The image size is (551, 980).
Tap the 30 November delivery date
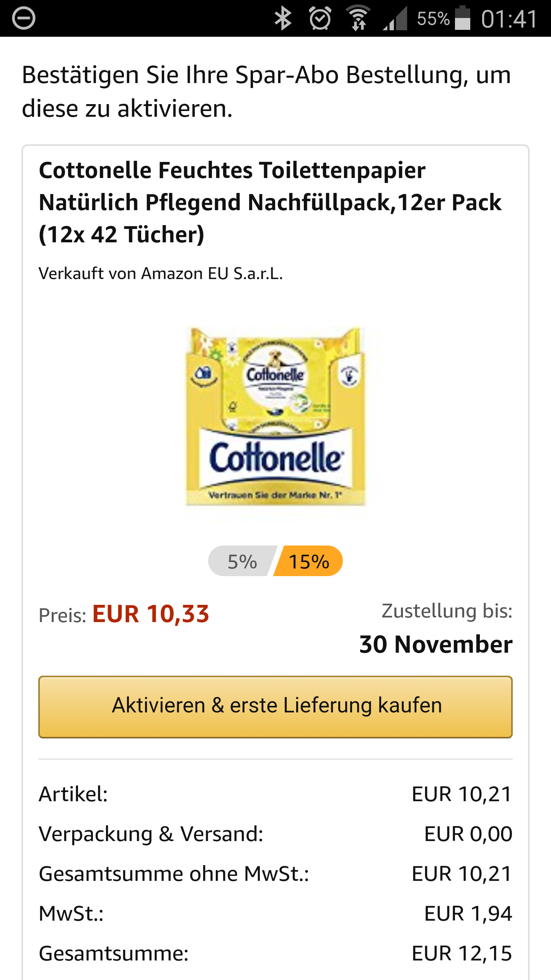(435, 645)
